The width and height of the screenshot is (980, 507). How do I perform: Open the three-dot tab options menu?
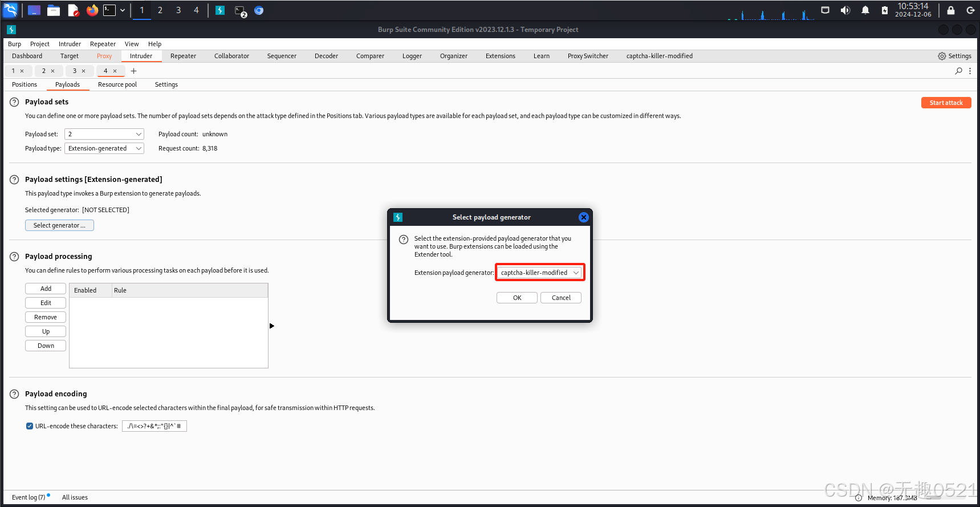970,71
